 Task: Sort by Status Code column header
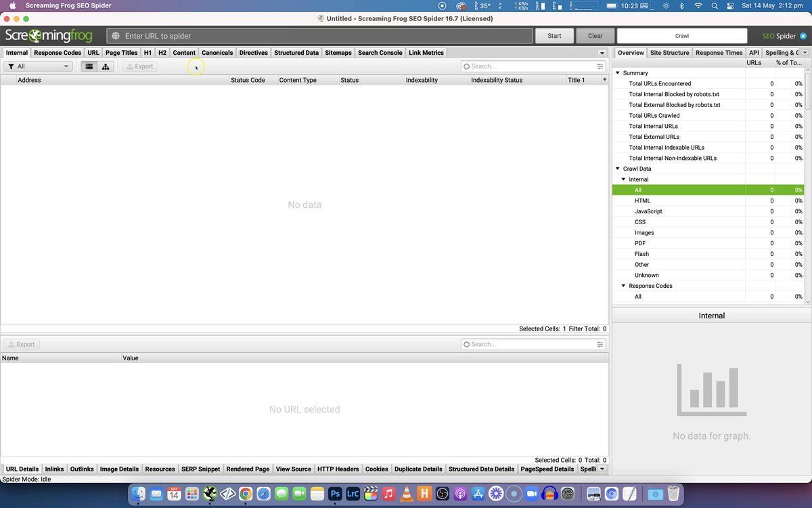click(x=252, y=80)
